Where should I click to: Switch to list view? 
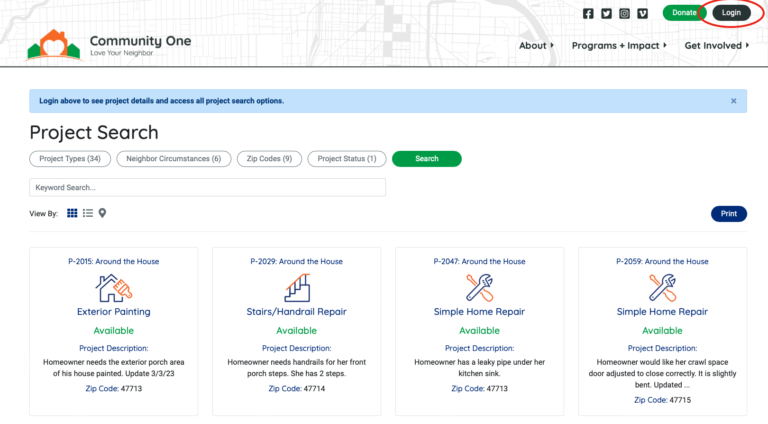(x=88, y=213)
